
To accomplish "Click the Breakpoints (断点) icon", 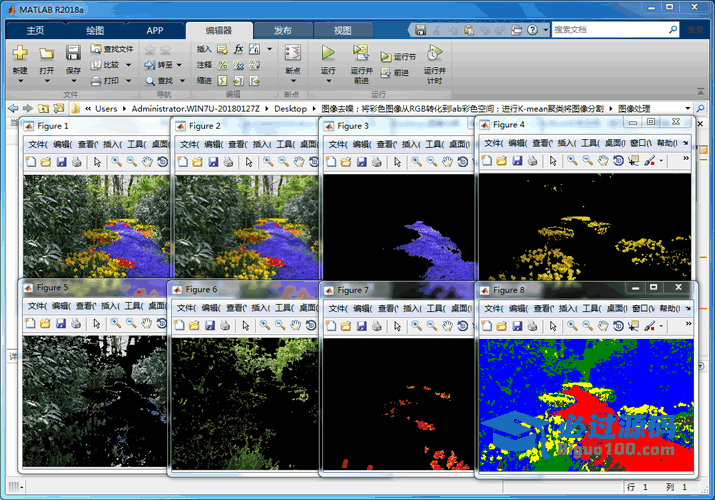I will click(x=293, y=52).
